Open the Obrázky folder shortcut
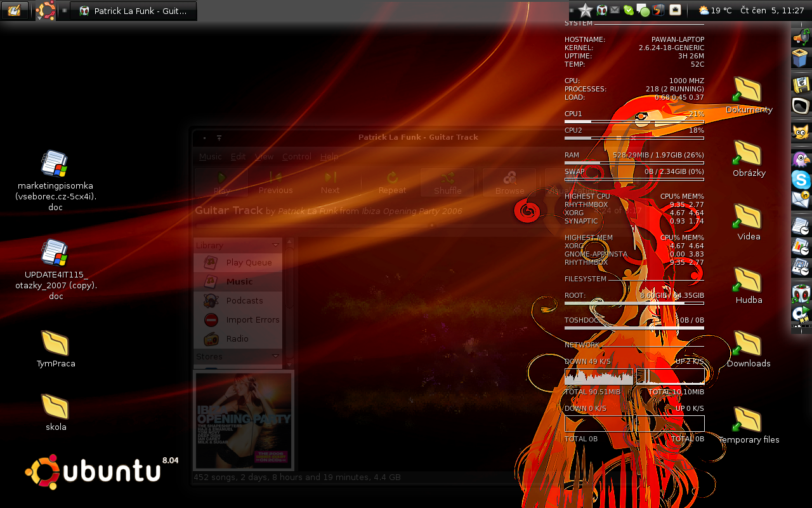This screenshot has width=812, height=508. (x=748, y=159)
